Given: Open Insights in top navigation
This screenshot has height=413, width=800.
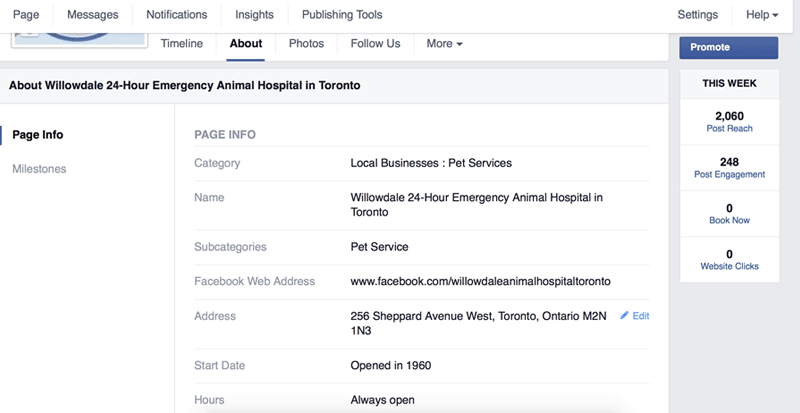Looking at the screenshot, I should (254, 15).
